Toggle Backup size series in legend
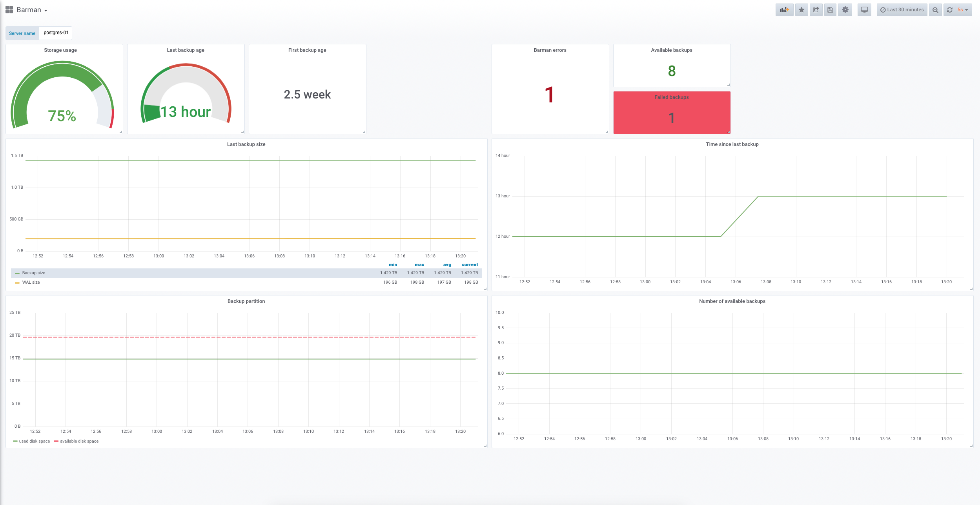The width and height of the screenshot is (980, 505). [x=33, y=273]
